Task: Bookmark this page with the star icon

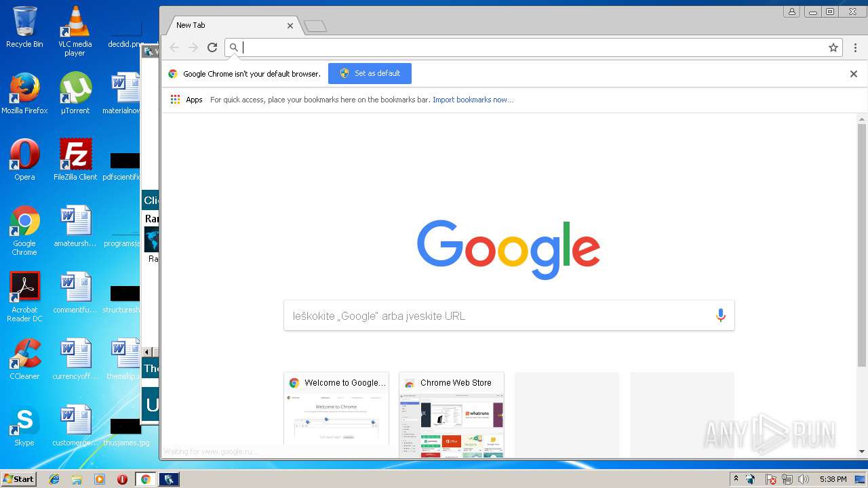Action: (x=833, y=47)
